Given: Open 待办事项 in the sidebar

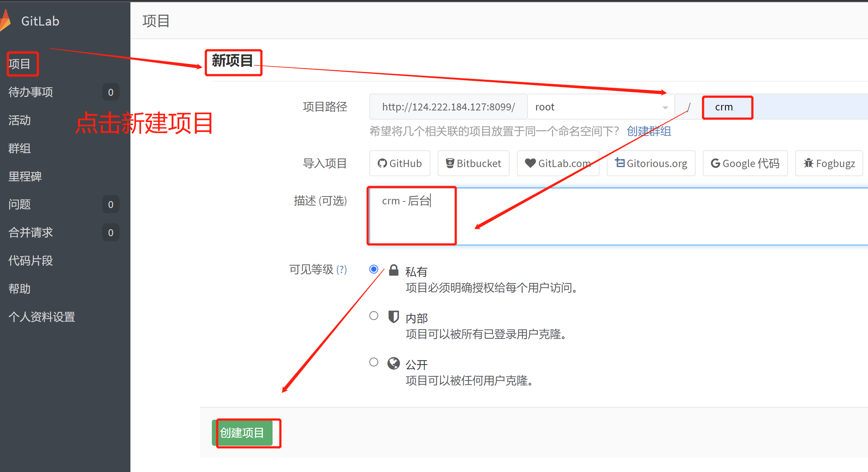Looking at the screenshot, I should (x=31, y=92).
